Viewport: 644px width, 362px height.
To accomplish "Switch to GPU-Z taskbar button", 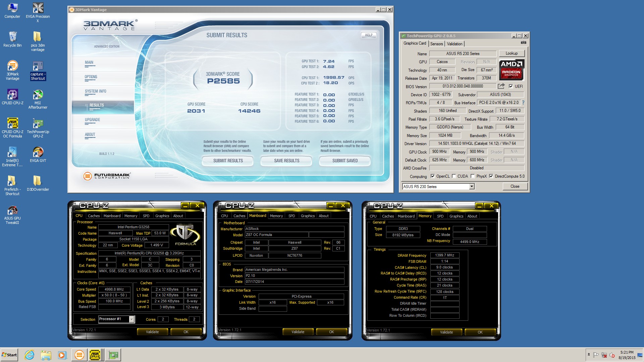I will click(113, 355).
